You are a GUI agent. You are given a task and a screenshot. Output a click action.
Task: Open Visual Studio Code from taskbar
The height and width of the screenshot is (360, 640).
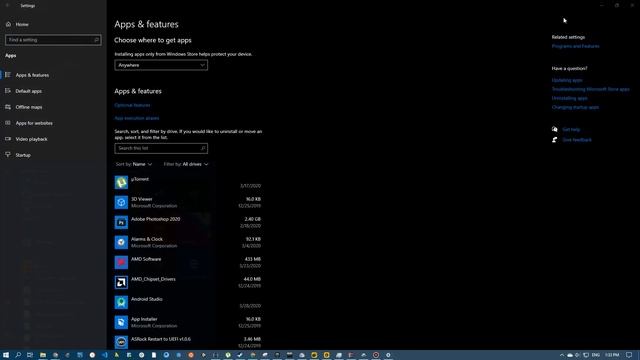105,355
